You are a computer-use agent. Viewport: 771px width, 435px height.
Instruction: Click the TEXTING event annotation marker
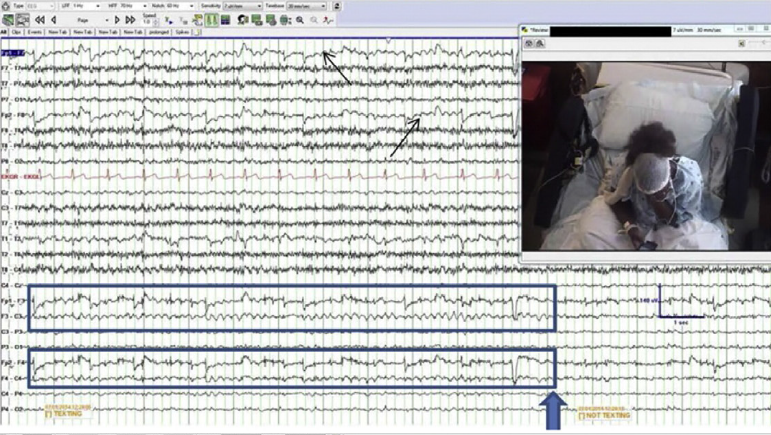(x=68, y=411)
